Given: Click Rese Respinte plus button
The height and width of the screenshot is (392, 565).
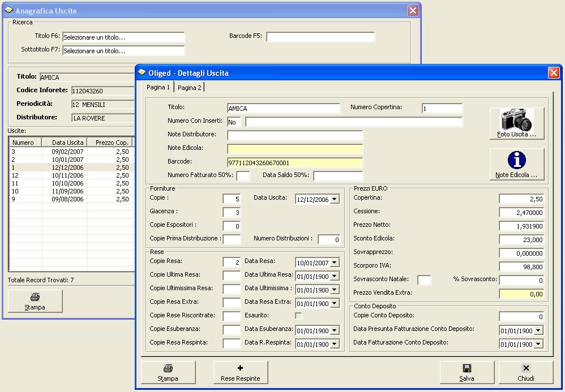Looking at the screenshot, I should coord(241,372).
